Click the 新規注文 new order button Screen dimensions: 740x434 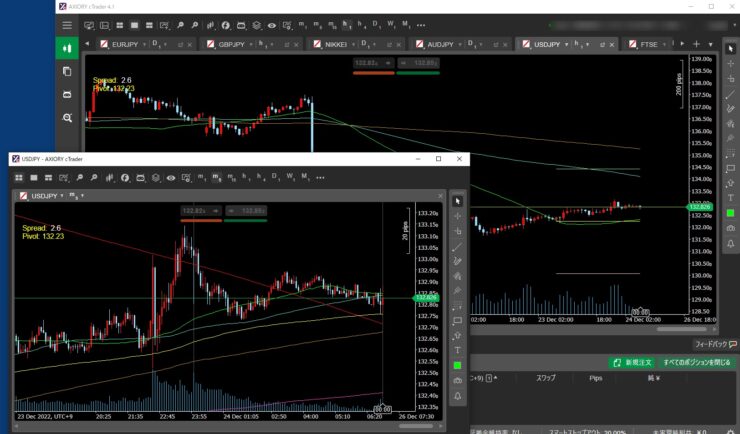(x=632, y=362)
